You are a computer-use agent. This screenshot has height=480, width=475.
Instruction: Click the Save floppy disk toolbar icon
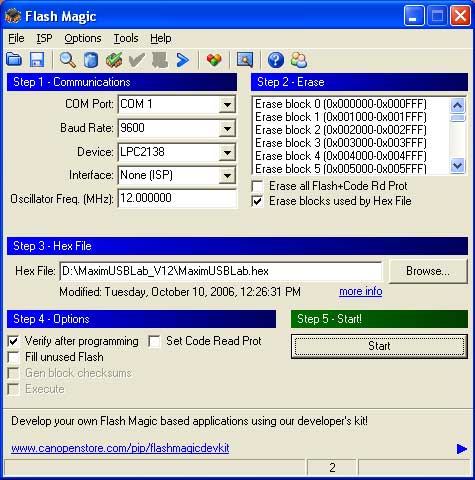tap(37, 60)
